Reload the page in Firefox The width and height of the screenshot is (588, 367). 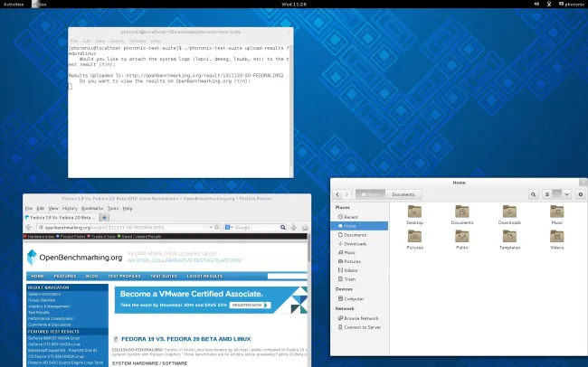(x=216, y=227)
